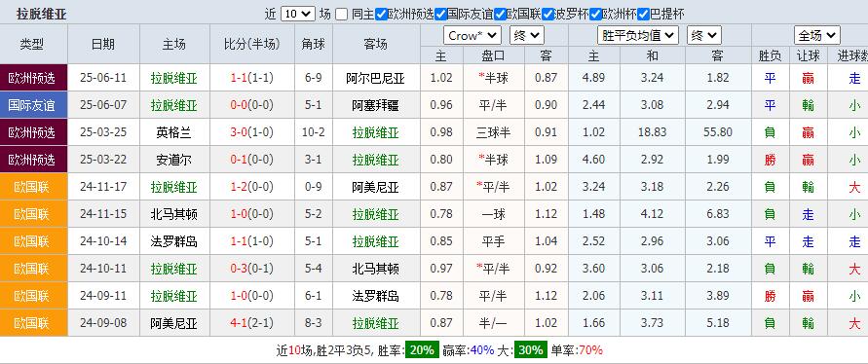Image resolution: width=868 pixels, height=364 pixels.
Task: Open the 胜平负均值 dropdown
Action: (x=638, y=35)
